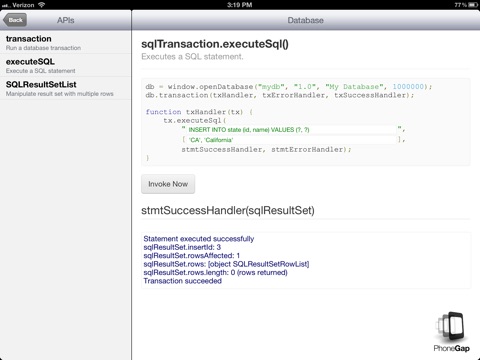Click the 'sqlResultSet.rows.length: 0' output line
This screenshot has height=360, width=480.
[x=215, y=272]
